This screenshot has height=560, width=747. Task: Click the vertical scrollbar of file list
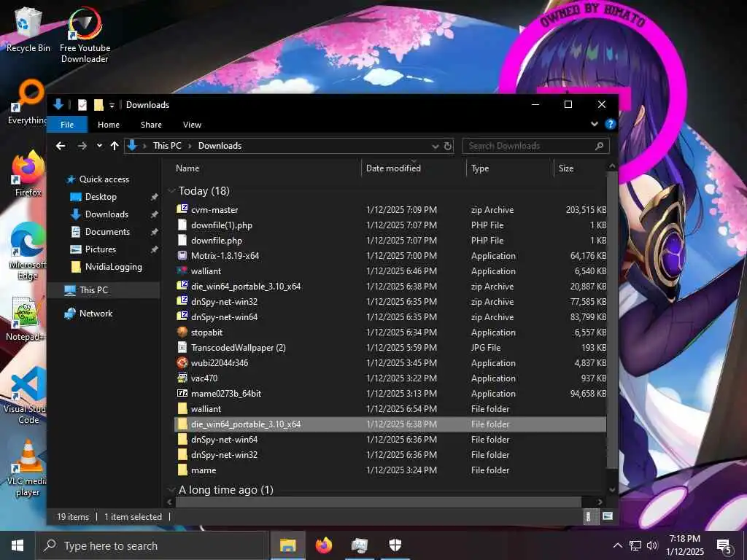[x=612, y=319]
